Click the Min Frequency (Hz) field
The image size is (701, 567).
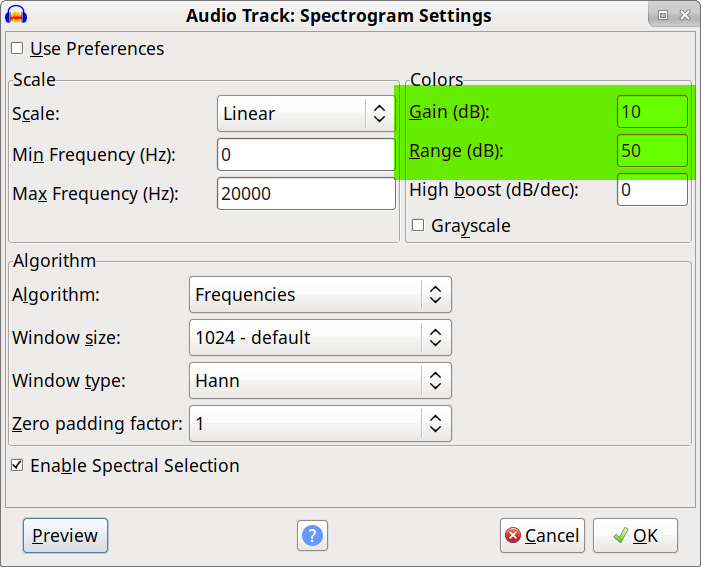point(306,154)
